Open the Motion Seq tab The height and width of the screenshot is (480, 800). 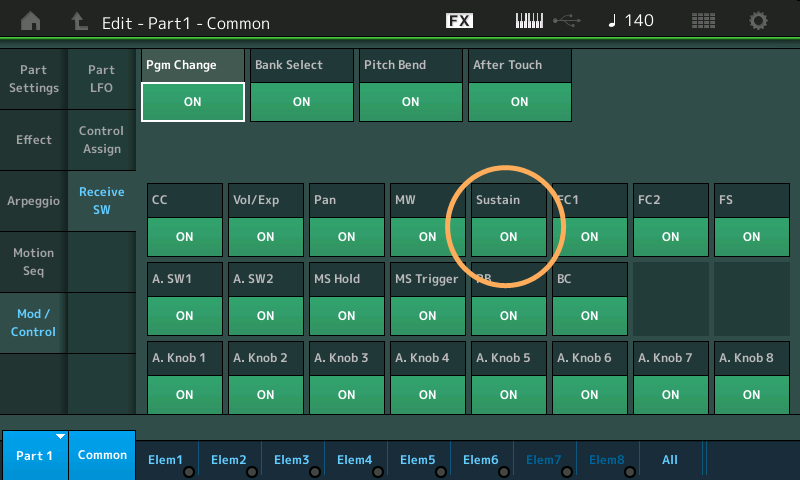[34, 262]
